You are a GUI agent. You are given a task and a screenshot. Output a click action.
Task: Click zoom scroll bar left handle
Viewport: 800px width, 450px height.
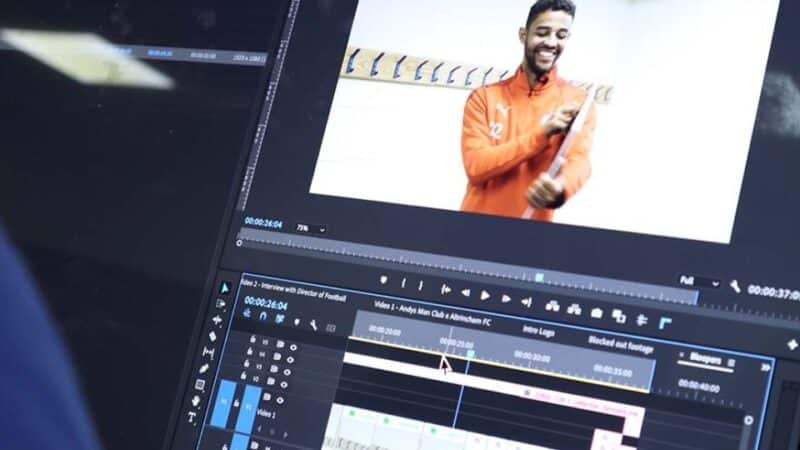[x=239, y=243]
